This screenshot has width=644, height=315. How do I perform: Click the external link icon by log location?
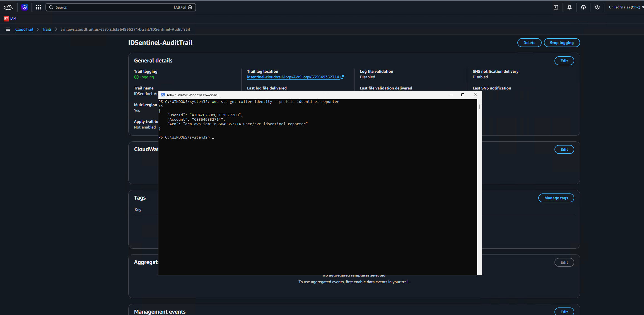[342, 77]
